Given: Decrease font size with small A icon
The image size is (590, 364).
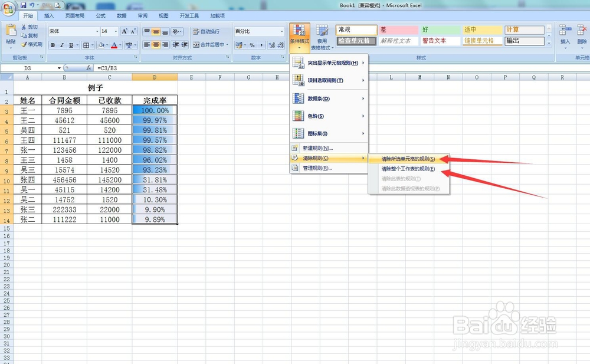Looking at the screenshot, I should tap(133, 31).
